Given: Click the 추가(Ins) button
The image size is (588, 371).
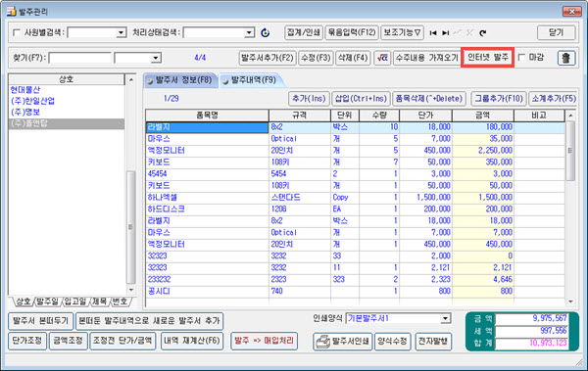Looking at the screenshot, I should pos(309,99).
